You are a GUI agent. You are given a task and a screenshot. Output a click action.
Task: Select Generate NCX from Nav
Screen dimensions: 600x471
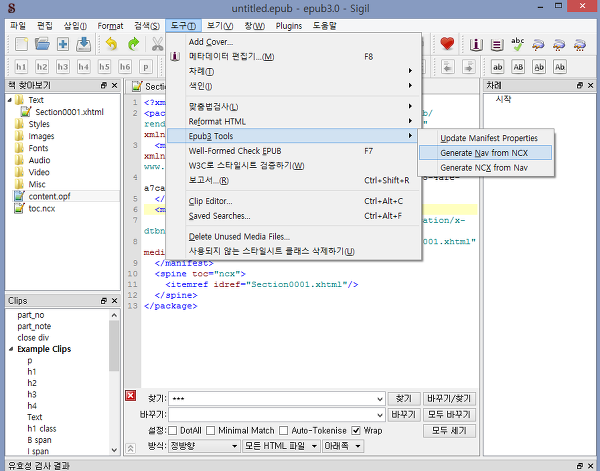click(485, 168)
